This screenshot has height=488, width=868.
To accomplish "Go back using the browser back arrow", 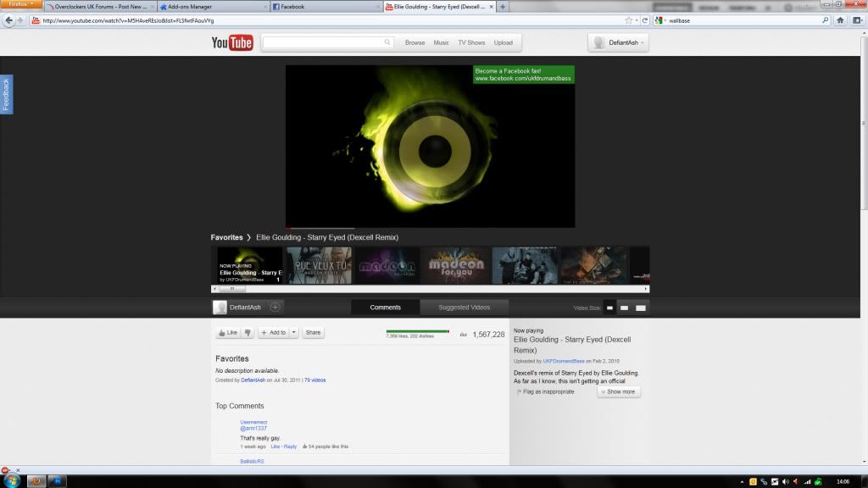I will click(8, 20).
